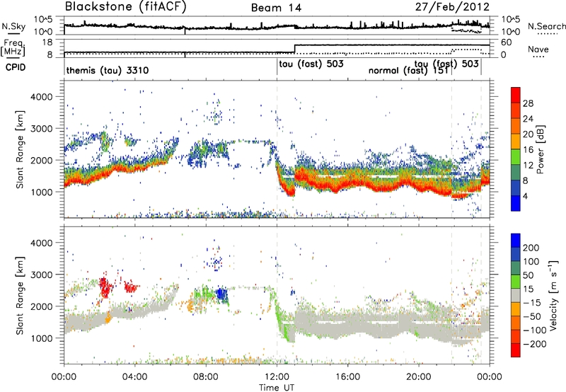The width and height of the screenshot is (566, 392).
Task: Click the 'Time UT' axis title
Action: coord(277,388)
